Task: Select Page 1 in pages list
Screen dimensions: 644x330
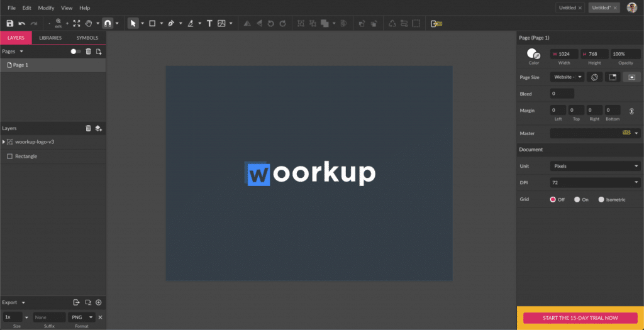Action: click(53, 65)
